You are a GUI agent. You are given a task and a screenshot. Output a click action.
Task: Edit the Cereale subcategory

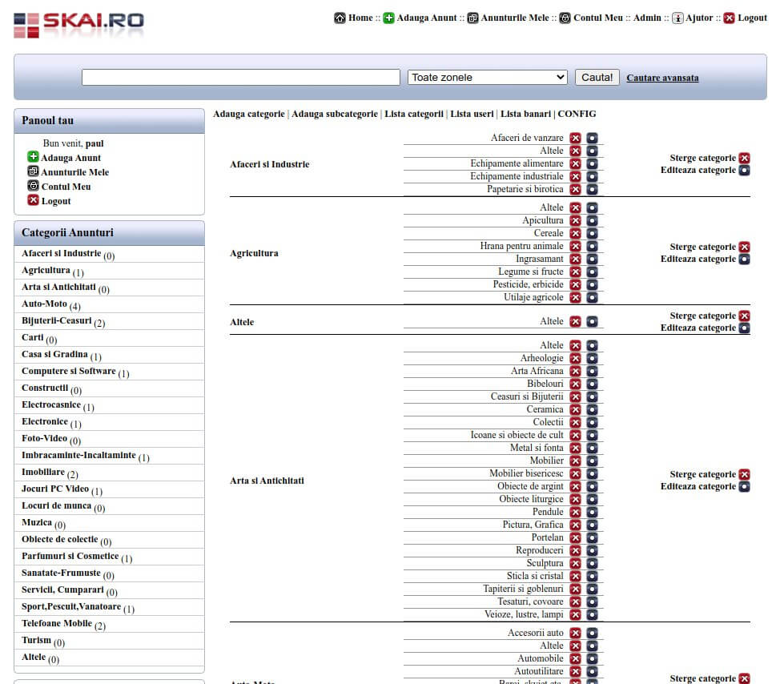pyautogui.click(x=592, y=234)
